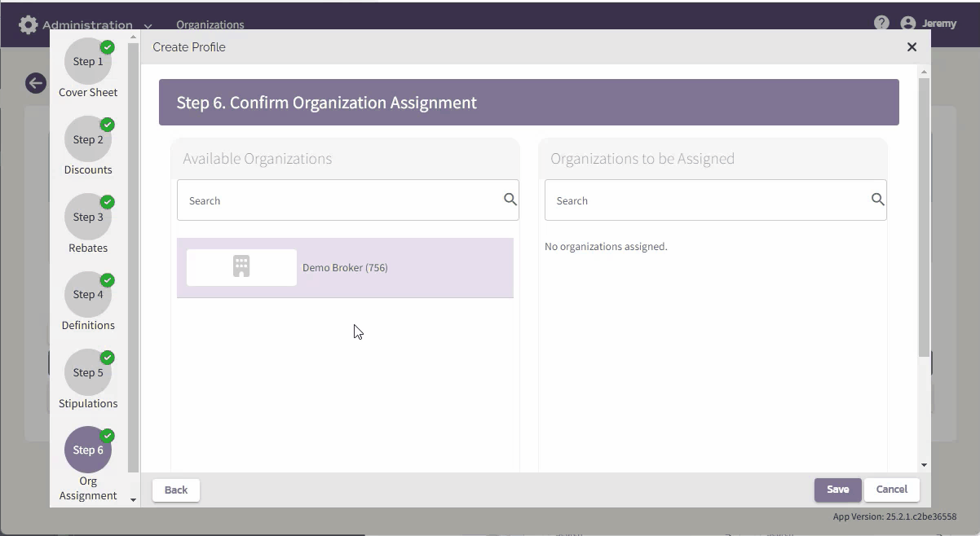Click the Organizations to be Assigned search field
Viewport: 980px width, 536px height.
(716, 200)
